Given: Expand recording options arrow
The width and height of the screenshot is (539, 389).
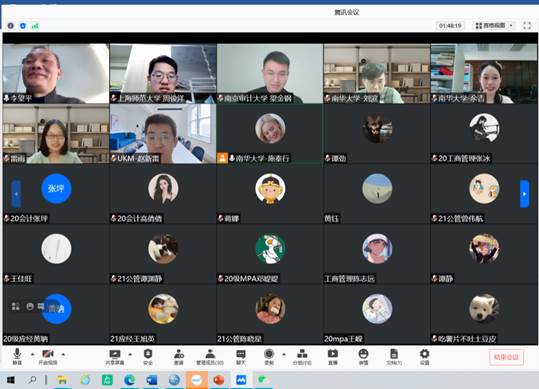Looking at the screenshot, I should point(284,354).
